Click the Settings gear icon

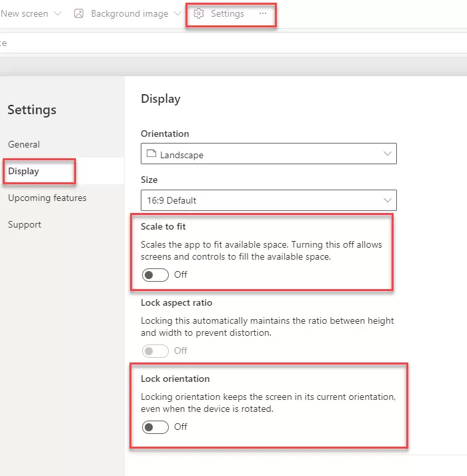[199, 13]
